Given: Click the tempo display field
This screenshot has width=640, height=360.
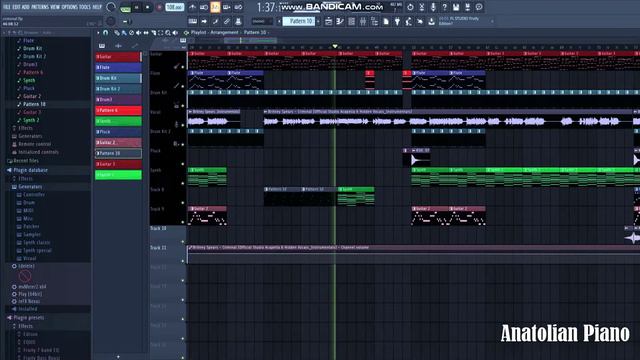Looking at the screenshot, I should (x=175, y=7).
